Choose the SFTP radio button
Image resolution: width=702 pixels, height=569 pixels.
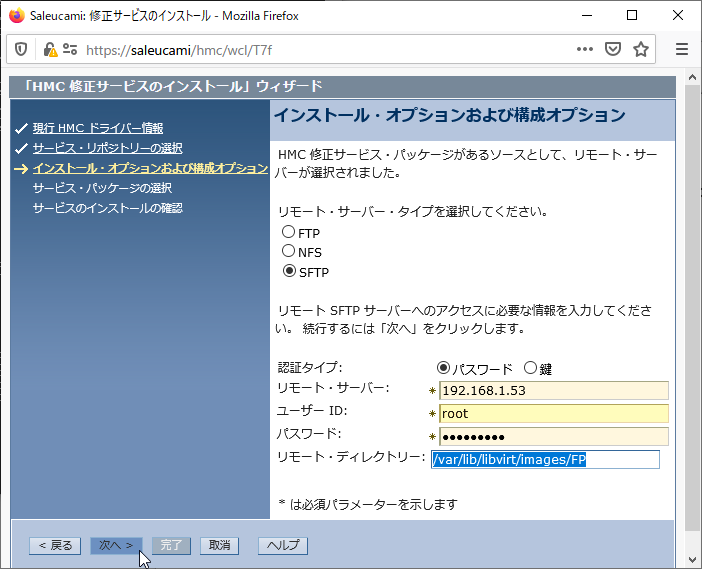pos(289,271)
